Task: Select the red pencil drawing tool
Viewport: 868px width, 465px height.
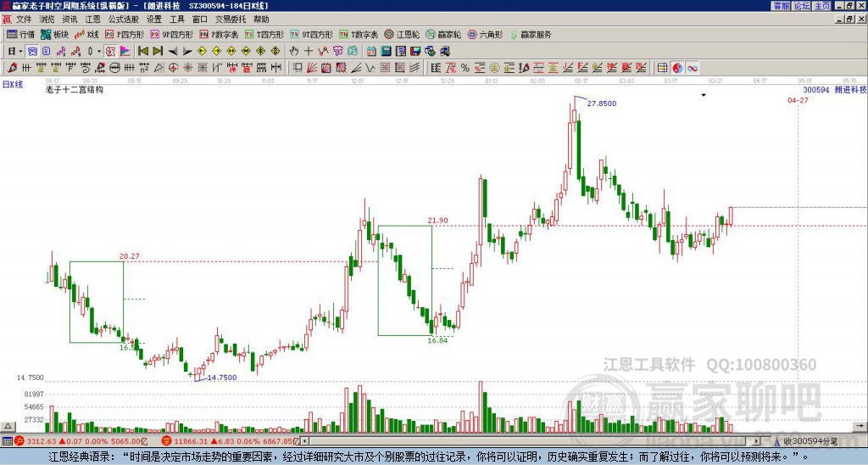Action: pyautogui.click(x=12, y=68)
